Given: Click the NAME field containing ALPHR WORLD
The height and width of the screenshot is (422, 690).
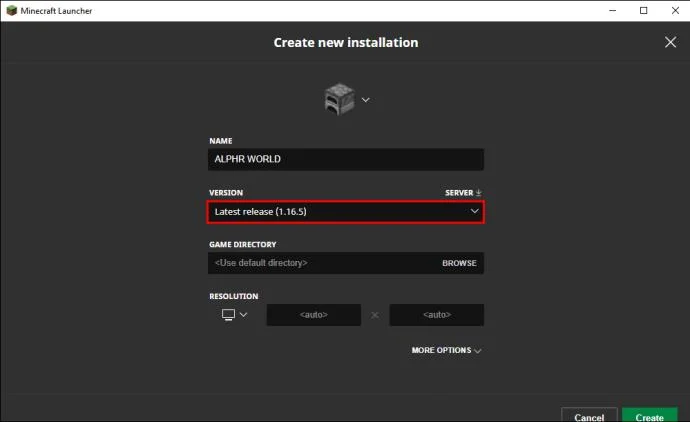Looking at the screenshot, I should pyautogui.click(x=346, y=159).
